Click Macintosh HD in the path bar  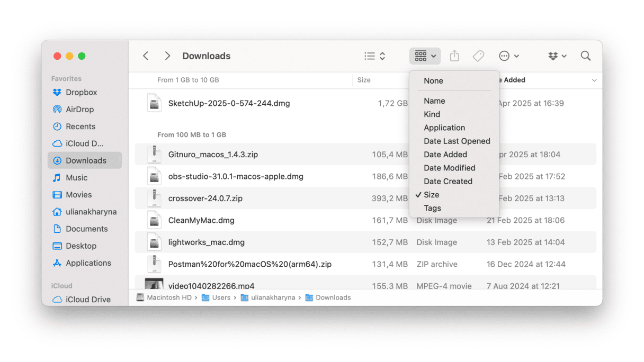click(168, 297)
